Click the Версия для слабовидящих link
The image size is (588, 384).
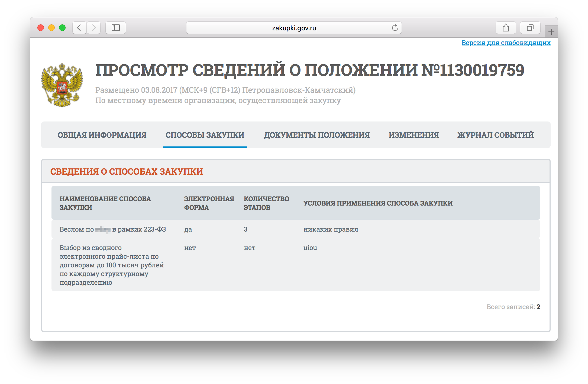click(506, 43)
